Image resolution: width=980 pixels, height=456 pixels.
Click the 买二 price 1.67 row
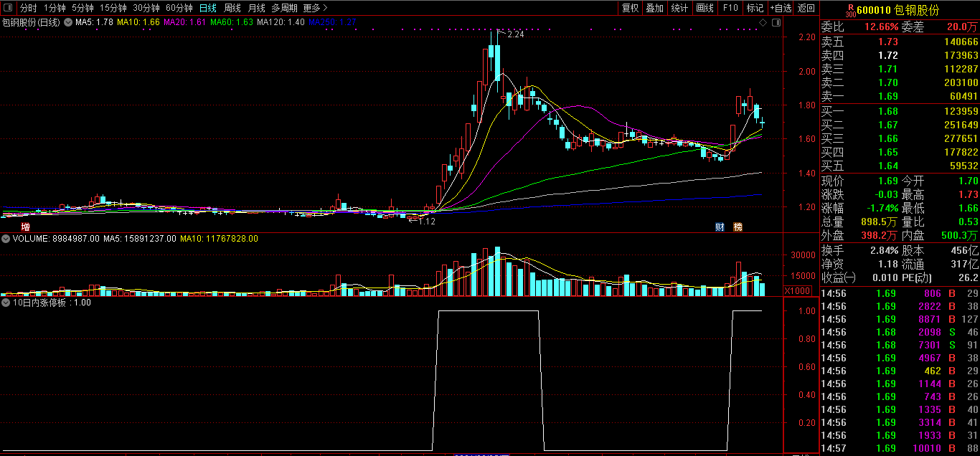(x=900, y=125)
